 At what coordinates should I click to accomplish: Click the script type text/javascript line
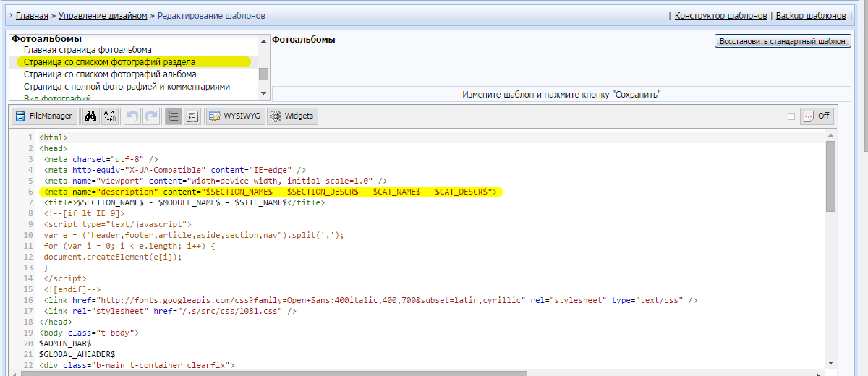click(x=117, y=224)
